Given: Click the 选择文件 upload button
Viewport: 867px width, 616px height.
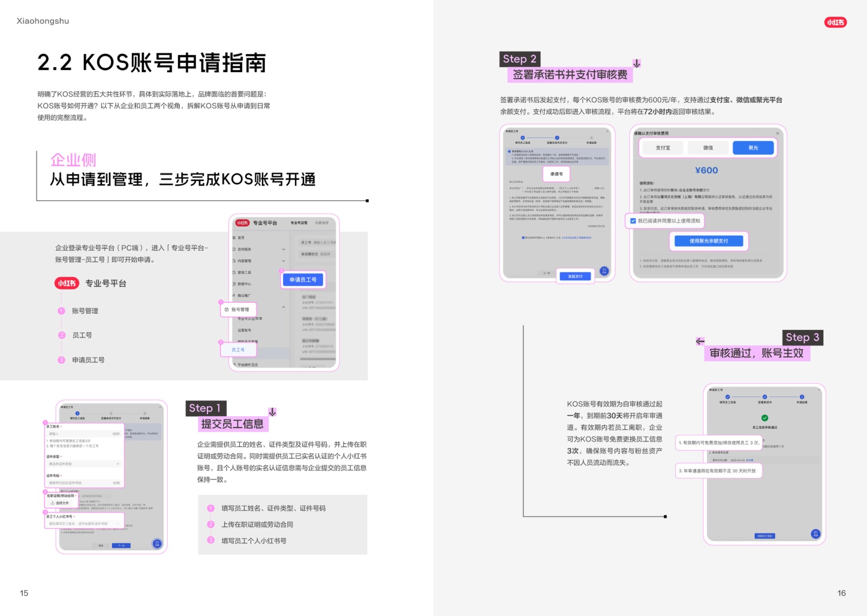Looking at the screenshot, I should 60,503.
